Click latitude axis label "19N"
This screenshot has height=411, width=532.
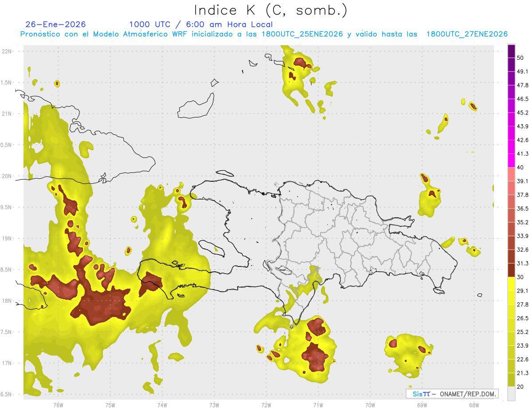click(8, 239)
